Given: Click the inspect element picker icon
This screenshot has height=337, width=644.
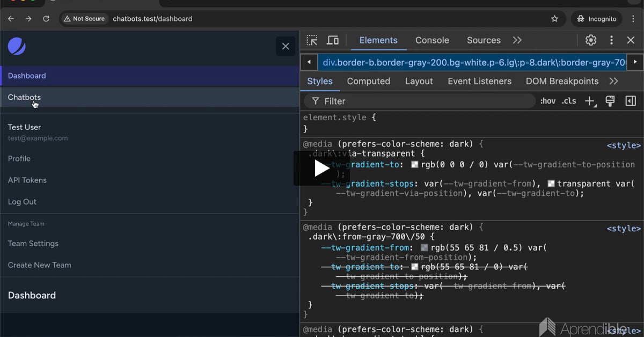Looking at the screenshot, I should pos(312,40).
